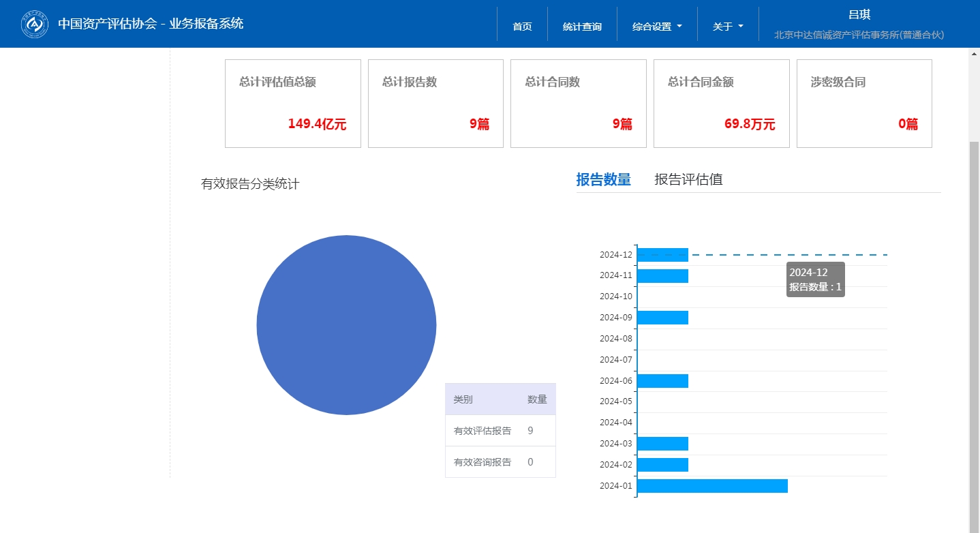Select the 总计合同金额 summary card
The height and width of the screenshot is (533, 980).
[721, 103]
